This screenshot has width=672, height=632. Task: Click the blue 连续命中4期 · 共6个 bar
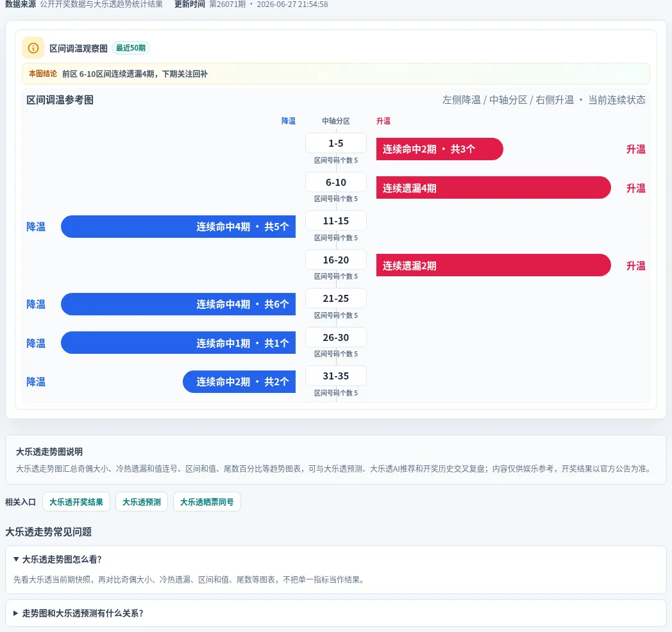[x=178, y=304]
